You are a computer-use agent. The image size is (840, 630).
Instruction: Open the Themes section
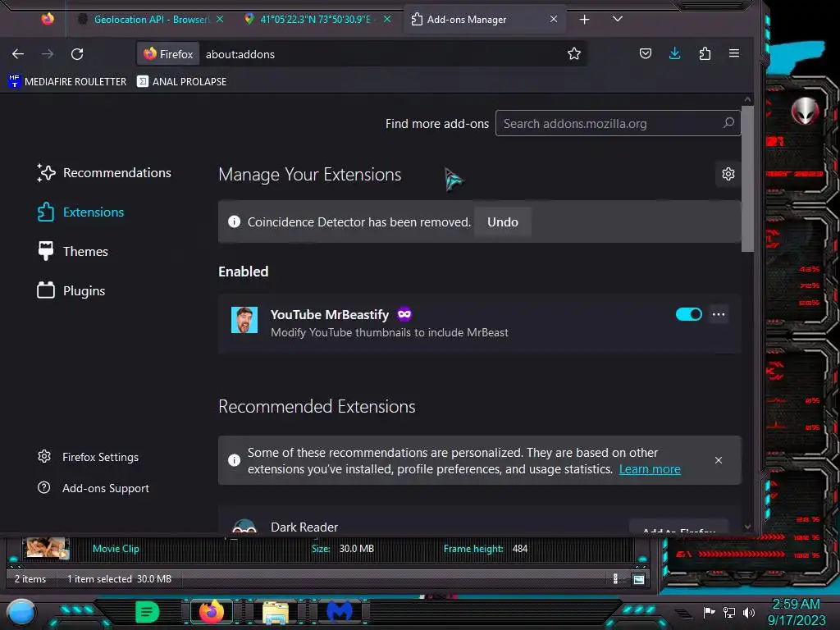click(x=72, y=251)
